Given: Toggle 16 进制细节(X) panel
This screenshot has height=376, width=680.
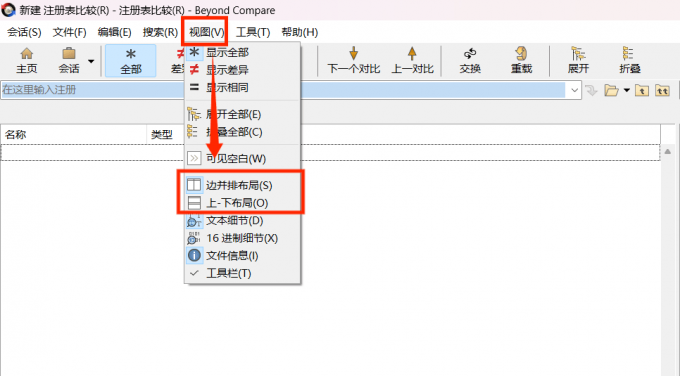Looking at the screenshot, I should click(242, 238).
